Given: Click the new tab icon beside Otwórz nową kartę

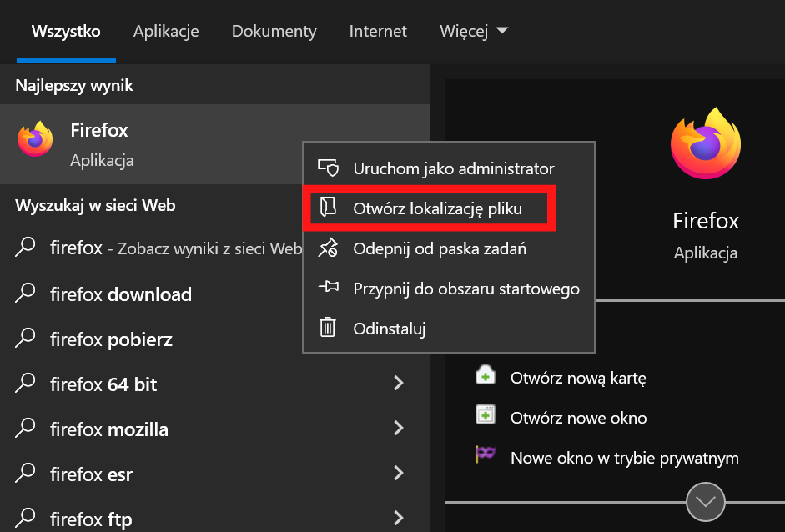Looking at the screenshot, I should coord(486,375).
